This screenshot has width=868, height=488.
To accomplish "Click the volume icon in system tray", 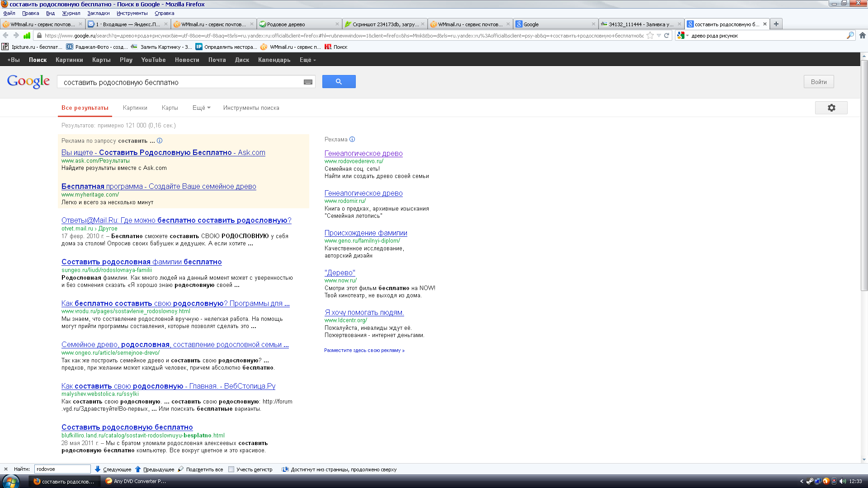I will [x=843, y=481].
